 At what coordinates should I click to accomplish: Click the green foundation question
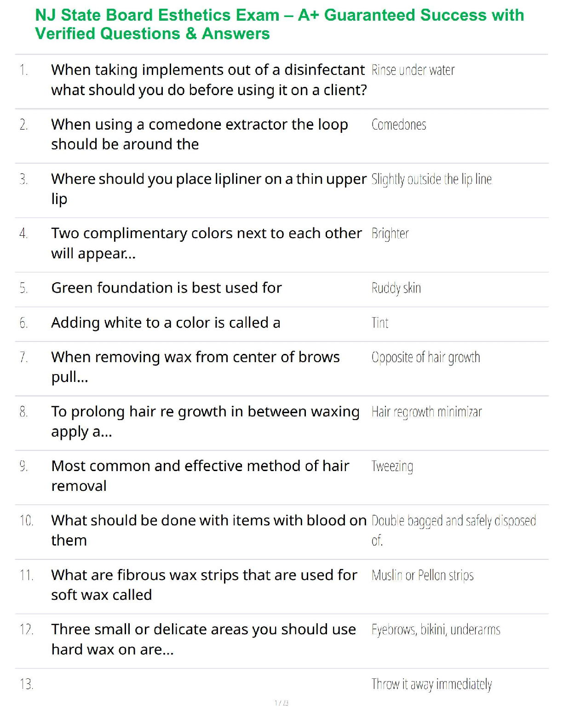tap(166, 288)
